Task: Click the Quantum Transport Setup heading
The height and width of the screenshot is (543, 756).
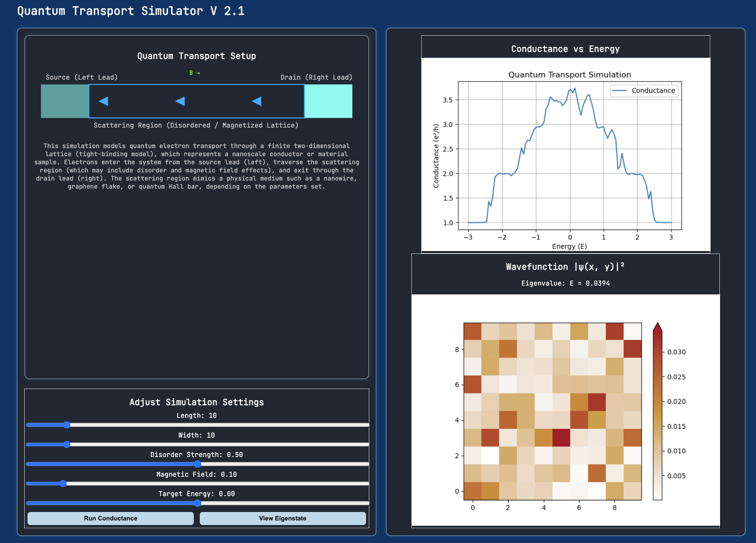Action: point(197,56)
